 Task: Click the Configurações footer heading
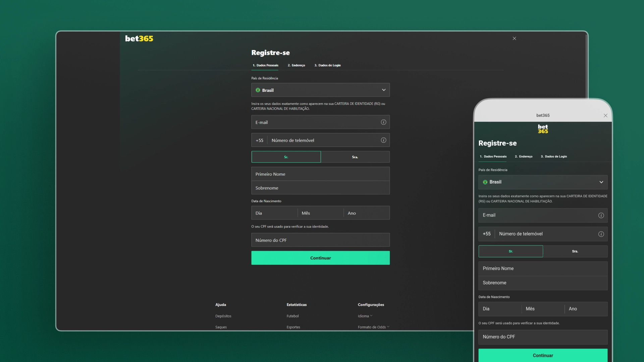point(371,305)
